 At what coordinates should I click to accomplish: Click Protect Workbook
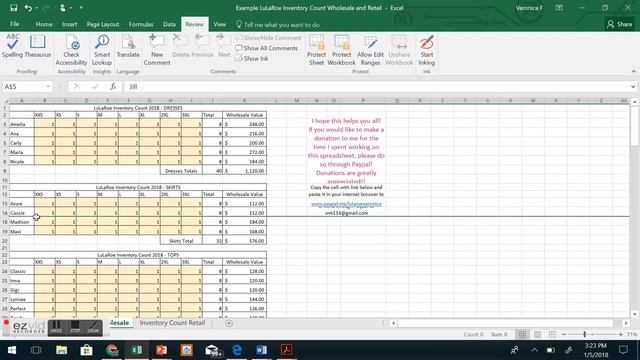pyautogui.click(x=341, y=50)
